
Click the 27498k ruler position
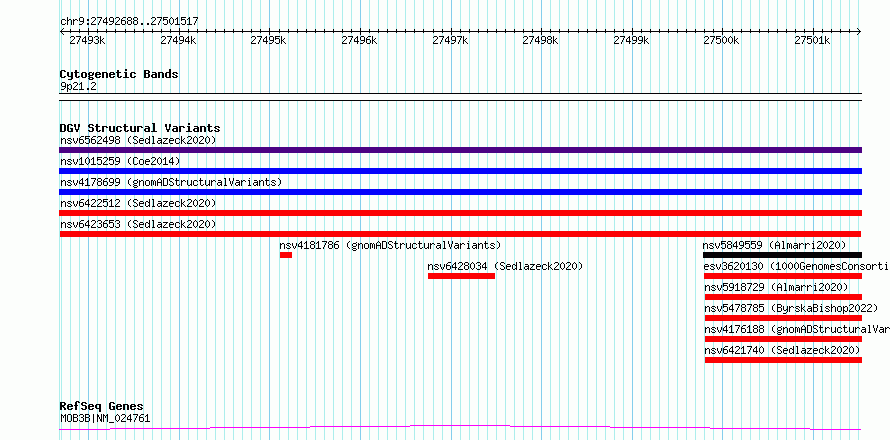tap(540, 40)
